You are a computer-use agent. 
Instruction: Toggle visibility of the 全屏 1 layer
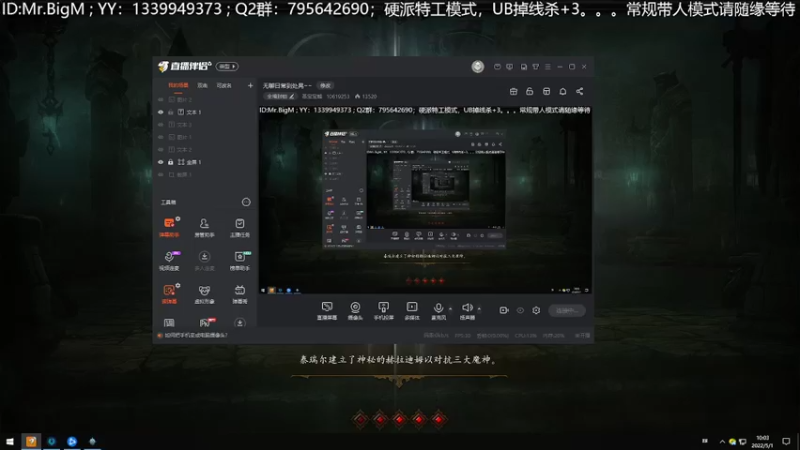pos(161,162)
